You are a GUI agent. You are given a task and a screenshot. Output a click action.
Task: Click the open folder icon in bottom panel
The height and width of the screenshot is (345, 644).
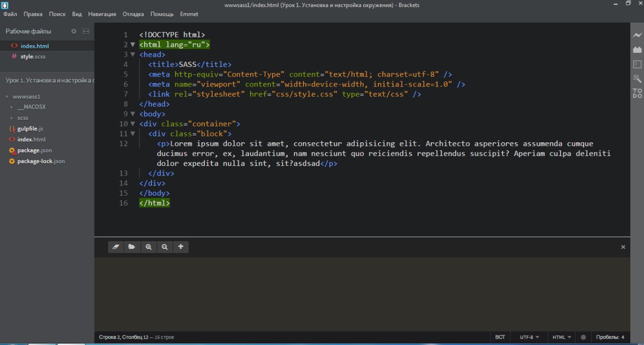[132, 247]
